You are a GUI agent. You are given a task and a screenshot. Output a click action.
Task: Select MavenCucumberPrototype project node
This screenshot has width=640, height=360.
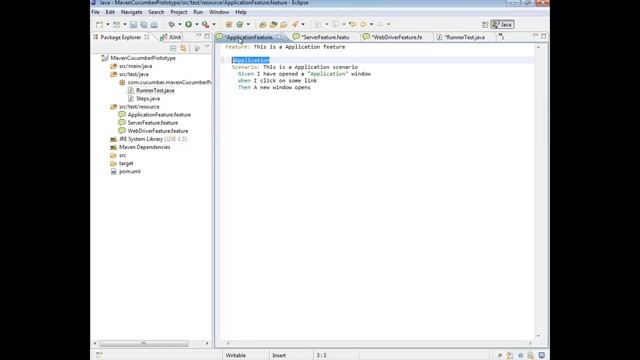click(143, 58)
